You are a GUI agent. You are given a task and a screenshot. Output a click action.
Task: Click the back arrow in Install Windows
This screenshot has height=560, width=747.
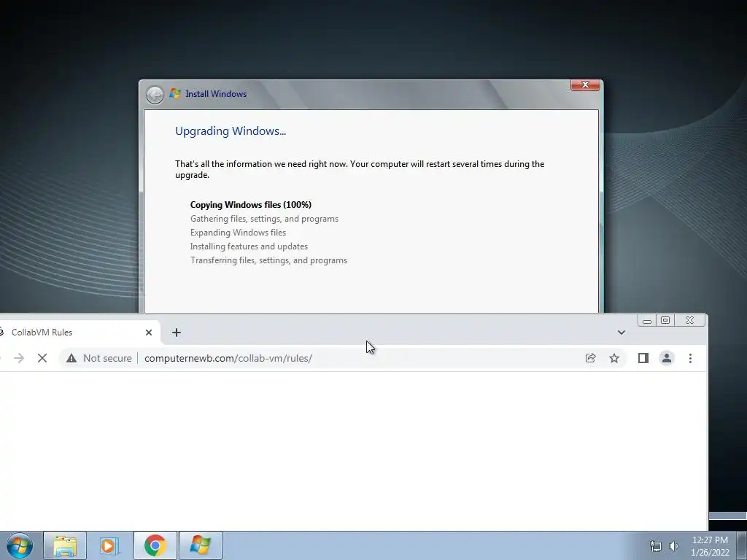(155, 95)
